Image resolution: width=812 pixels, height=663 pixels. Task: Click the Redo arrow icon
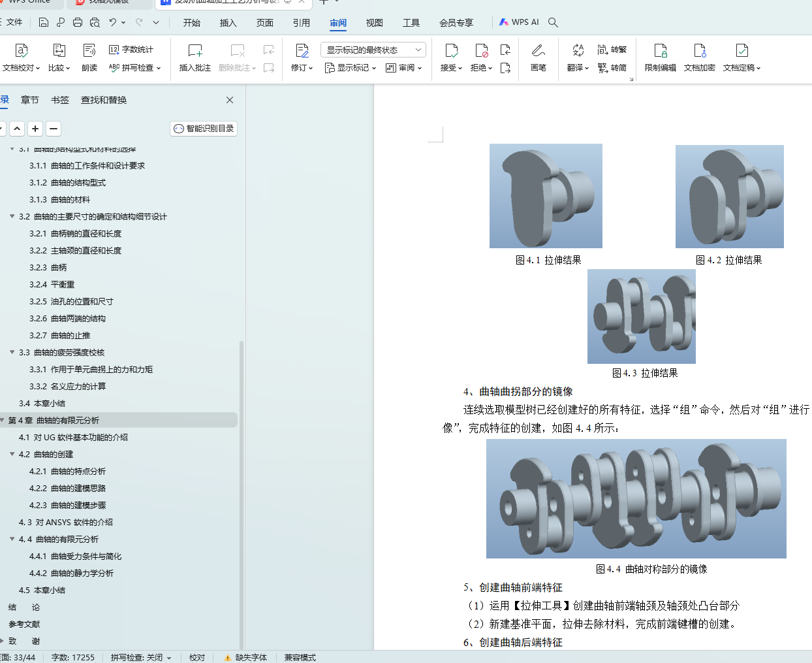point(139,22)
